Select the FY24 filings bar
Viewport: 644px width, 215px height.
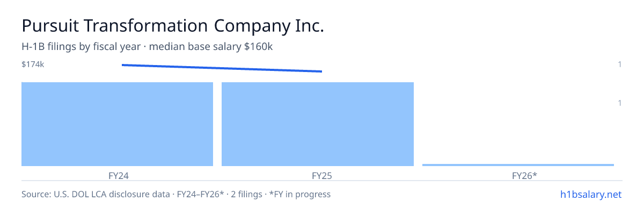117,124
